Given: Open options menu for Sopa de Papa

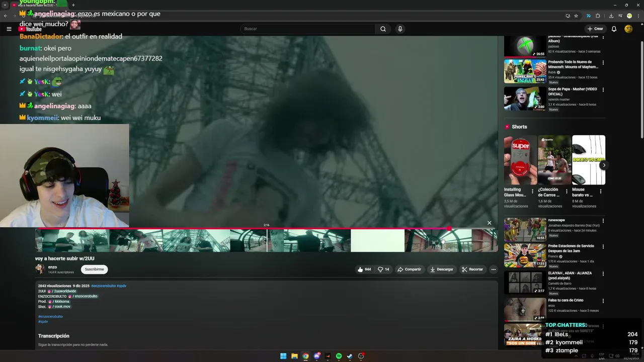Looking at the screenshot, I should [x=603, y=90].
